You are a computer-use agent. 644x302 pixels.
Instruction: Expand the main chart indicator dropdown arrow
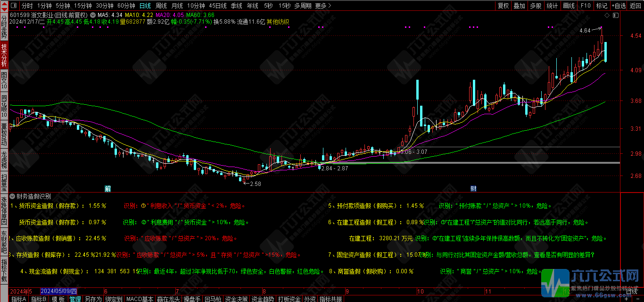(92, 15)
